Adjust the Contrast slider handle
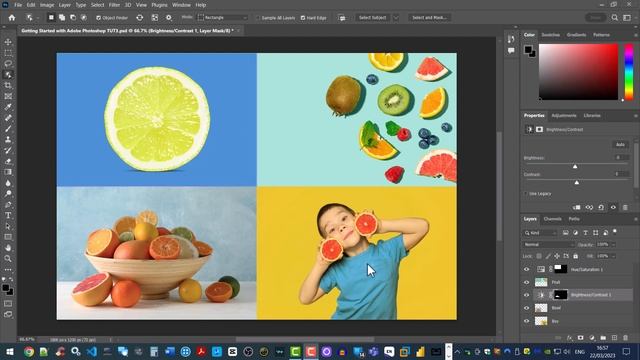 577,182
